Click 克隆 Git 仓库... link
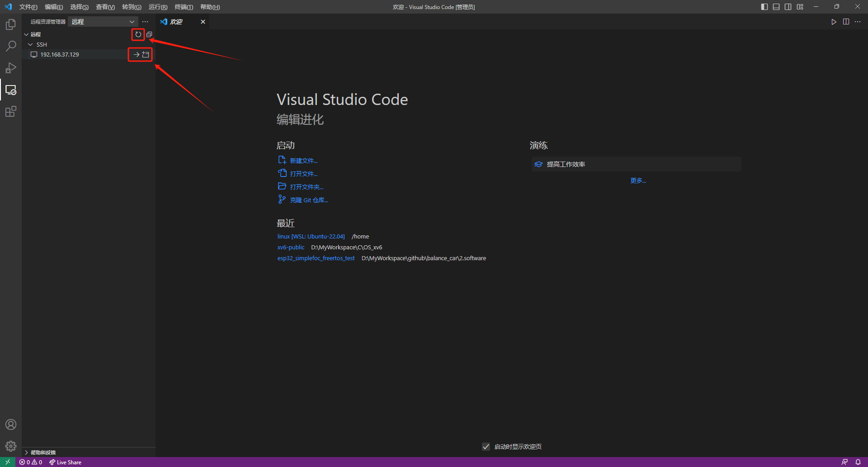Viewport: 868px width, 467px height. pyautogui.click(x=309, y=200)
